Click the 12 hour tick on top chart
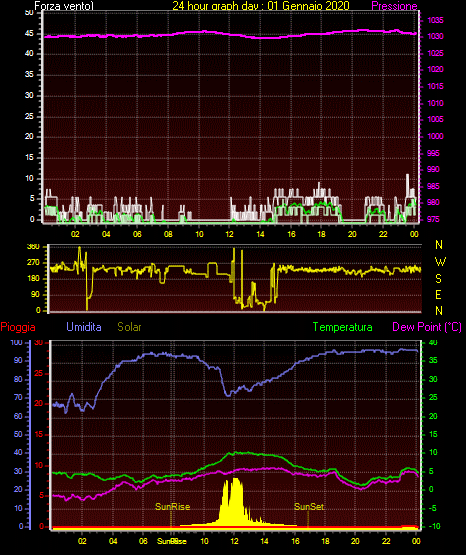Screen dimensions: 466x555 tap(230, 234)
